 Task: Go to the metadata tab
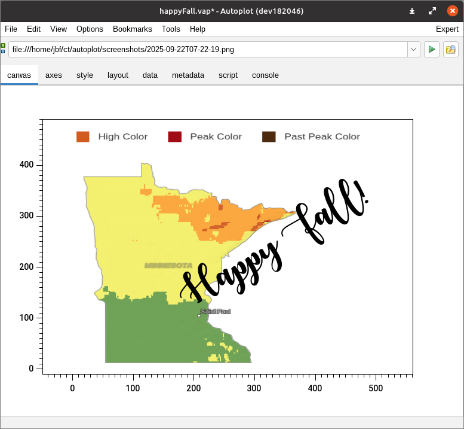click(188, 75)
